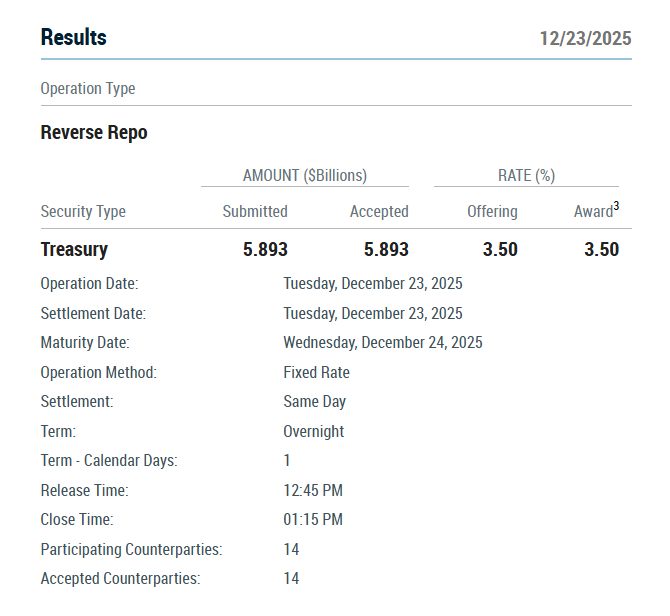670x616 pixels.
Task: Click the Accepted column header
Action: pyautogui.click(x=379, y=211)
